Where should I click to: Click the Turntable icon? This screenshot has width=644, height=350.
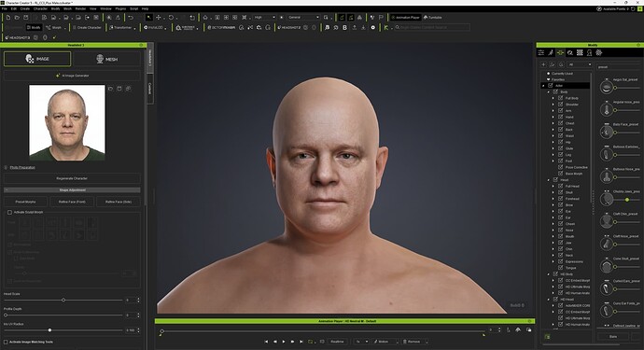pyautogui.click(x=432, y=18)
